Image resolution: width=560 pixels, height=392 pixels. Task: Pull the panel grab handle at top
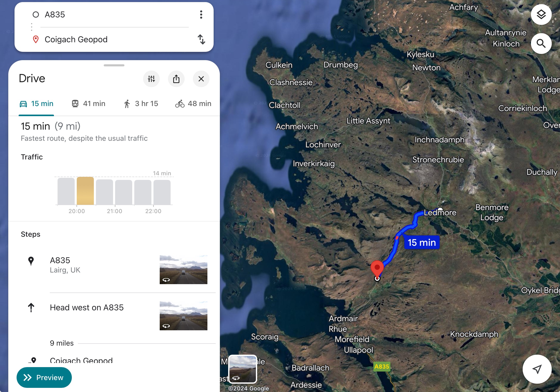click(x=114, y=65)
